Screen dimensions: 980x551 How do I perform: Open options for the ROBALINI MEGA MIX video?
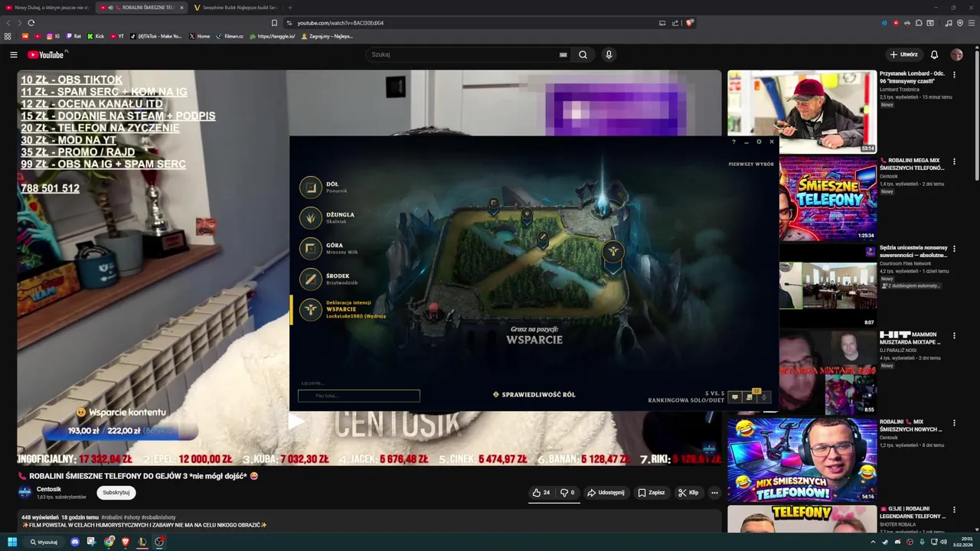pyautogui.click(x=954, y=161)
